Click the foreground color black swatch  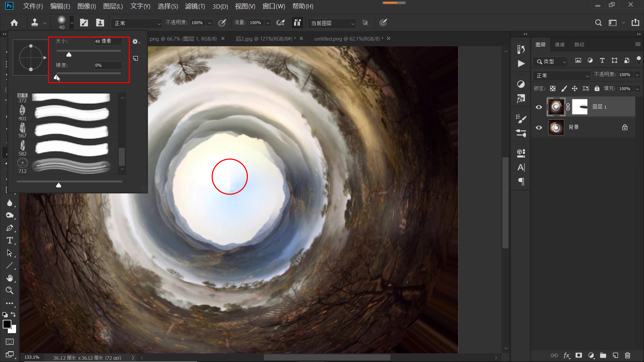coord(7,324)
